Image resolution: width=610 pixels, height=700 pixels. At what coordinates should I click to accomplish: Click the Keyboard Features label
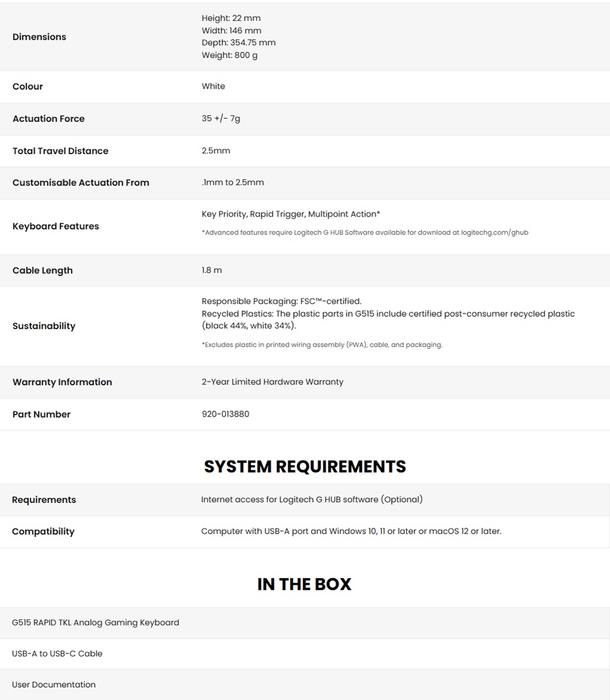point(55,226)
